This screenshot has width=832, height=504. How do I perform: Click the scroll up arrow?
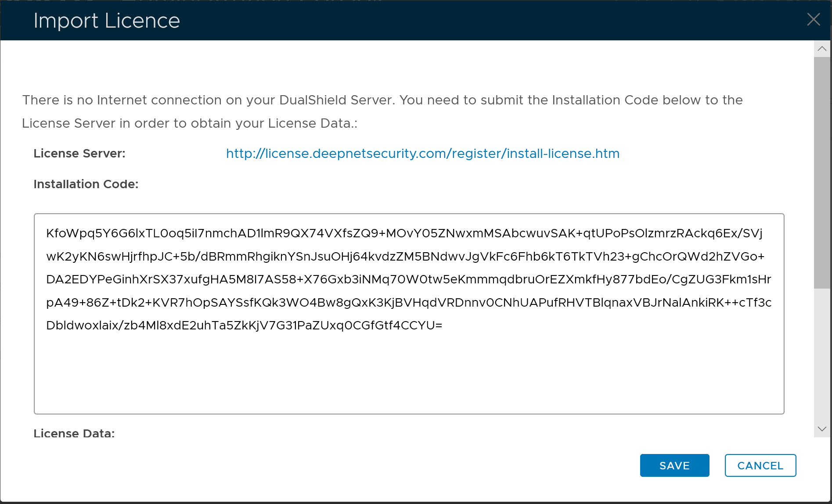(x=822, y=49)
